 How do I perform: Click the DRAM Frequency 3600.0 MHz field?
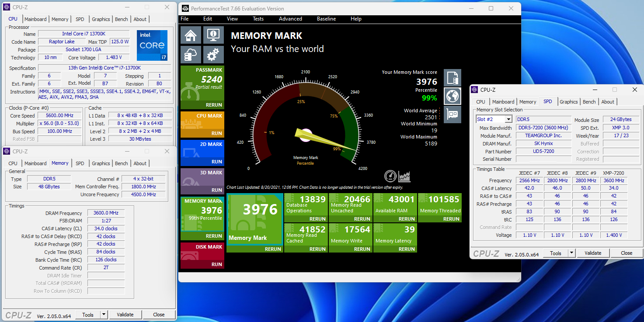106,213
